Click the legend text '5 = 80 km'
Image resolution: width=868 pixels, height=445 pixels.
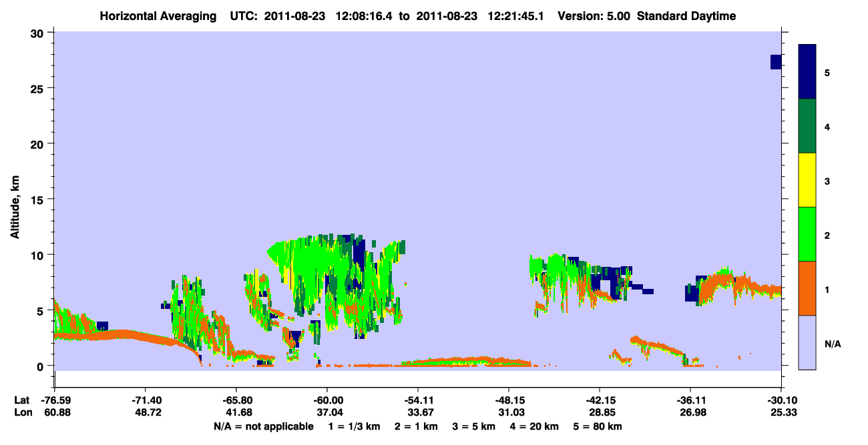[597, 426]
